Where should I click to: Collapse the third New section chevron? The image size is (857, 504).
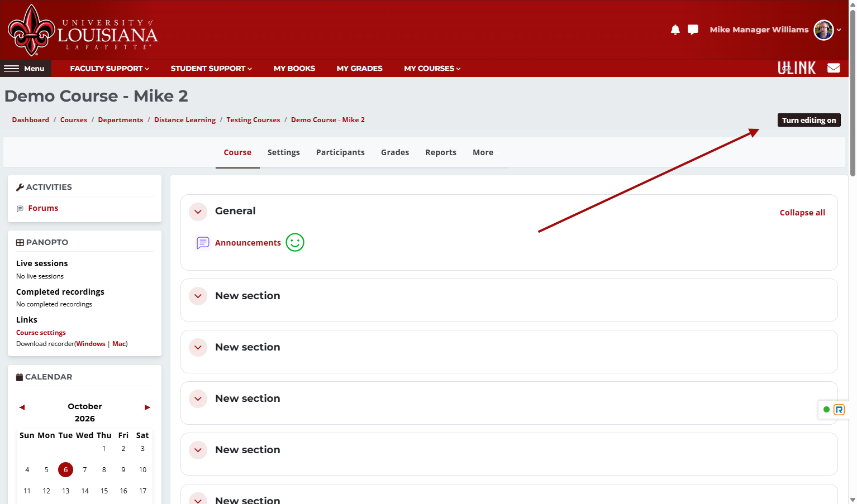click(198, 399)
